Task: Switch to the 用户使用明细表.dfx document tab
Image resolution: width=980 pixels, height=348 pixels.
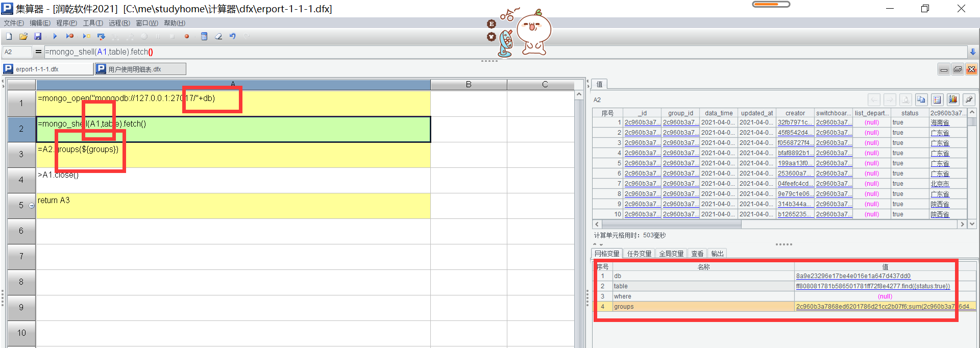Action: pyautogui.click(x=140, y=69)
